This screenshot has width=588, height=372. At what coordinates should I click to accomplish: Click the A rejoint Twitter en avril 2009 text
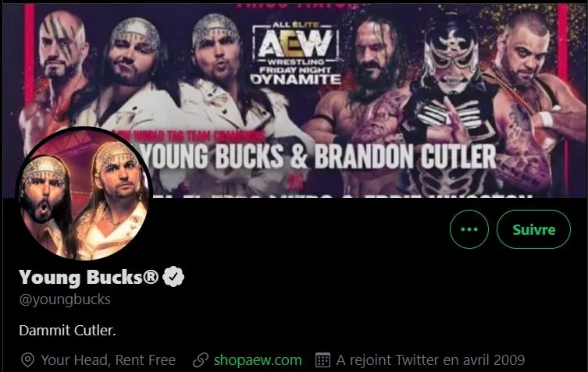[430, 360]
